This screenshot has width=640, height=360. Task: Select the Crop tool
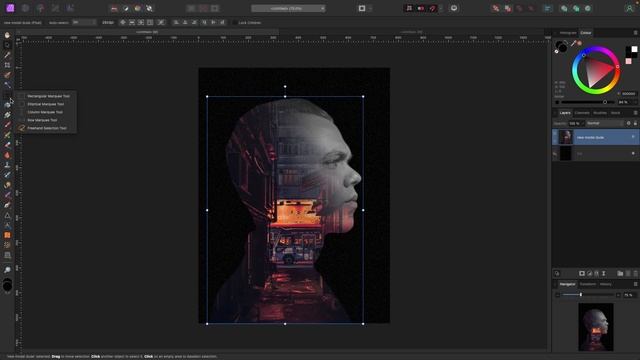7,65
